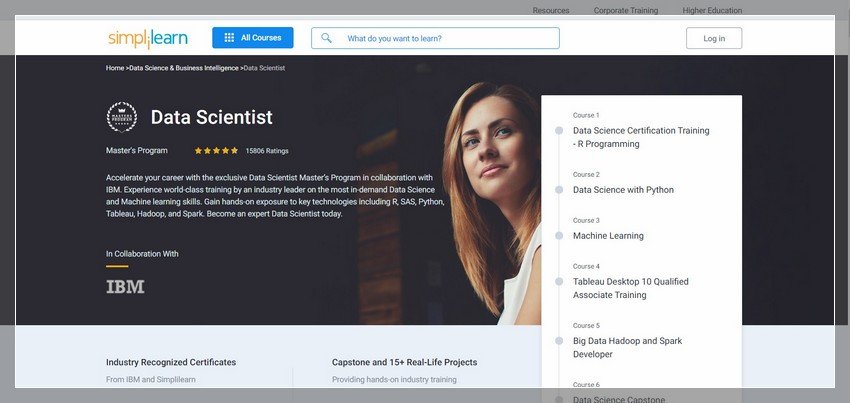
Task: Open the All Courses button
Action: 253,38
